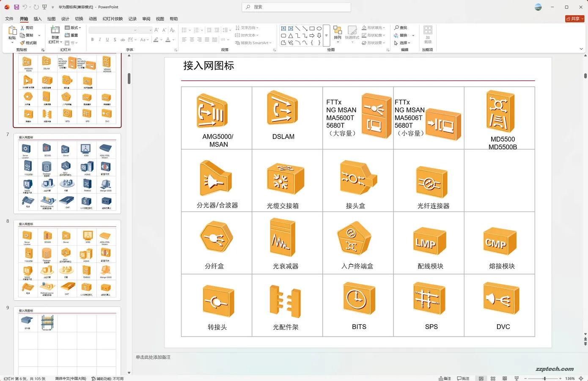Click the Cut (剪切) scissors button

27,28
